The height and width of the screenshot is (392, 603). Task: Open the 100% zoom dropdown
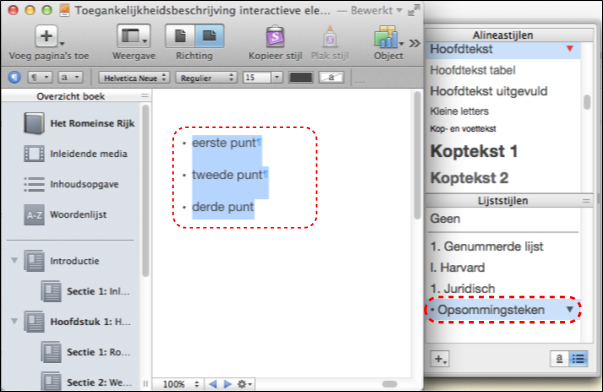pos(180,384)
